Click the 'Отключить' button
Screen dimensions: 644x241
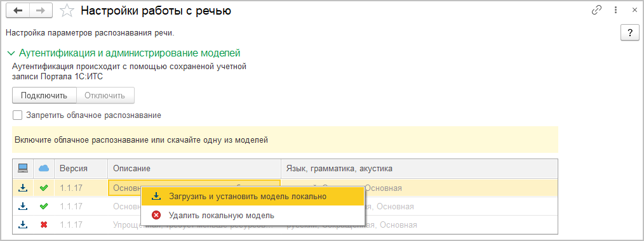click(105, 96)
